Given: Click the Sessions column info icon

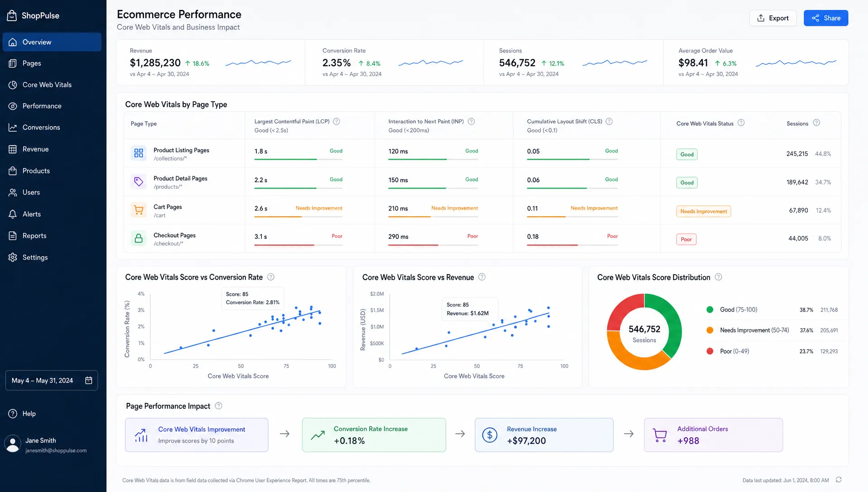Looking at the screenshot, I should 816,123.
